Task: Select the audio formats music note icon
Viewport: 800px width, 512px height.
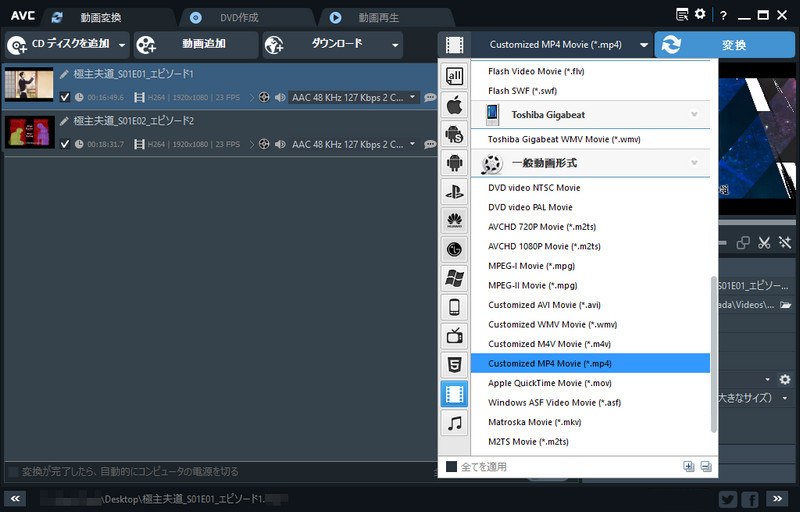Action: point(454,423)
